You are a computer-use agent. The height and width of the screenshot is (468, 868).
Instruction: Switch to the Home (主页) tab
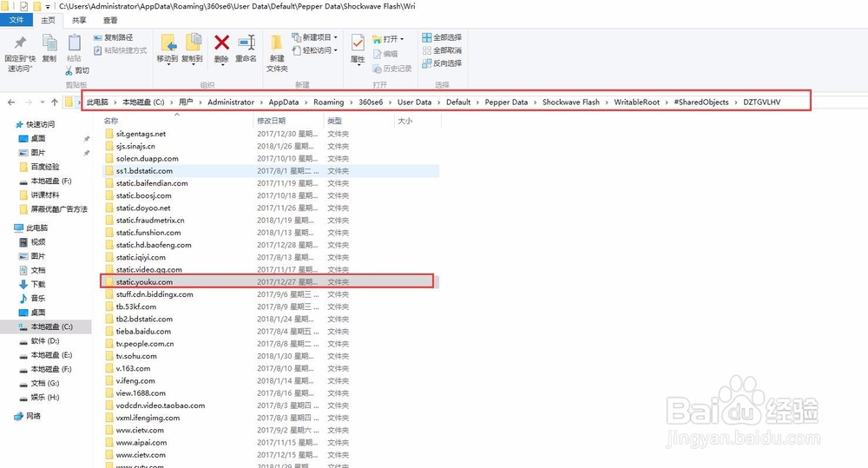[x=48, y=20]
